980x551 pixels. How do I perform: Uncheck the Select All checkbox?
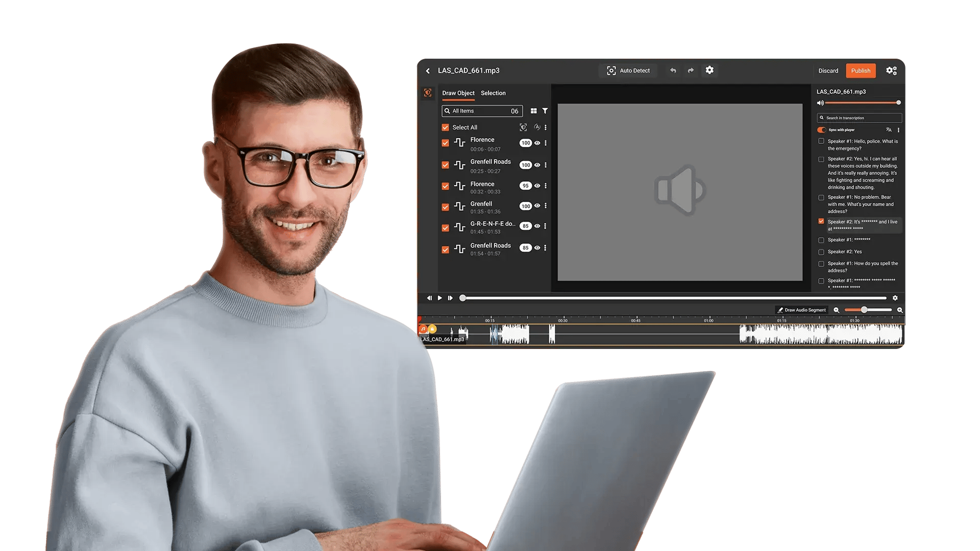point(445,128)
